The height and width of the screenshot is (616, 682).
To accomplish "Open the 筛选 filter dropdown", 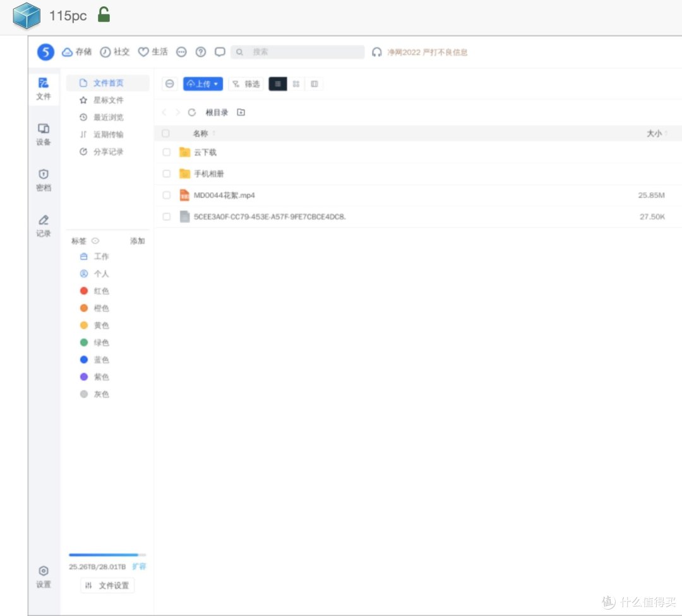I will [245, 83].
